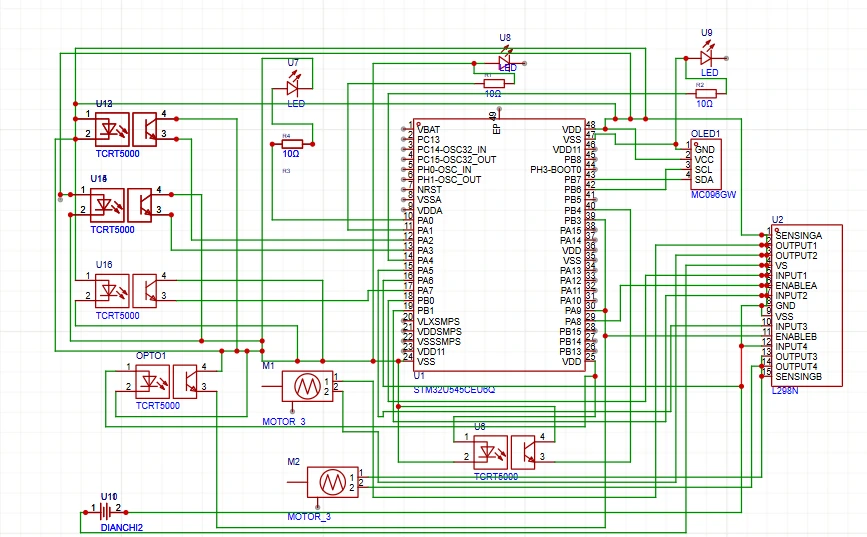Viewport: 867px width, 537px height.
Task: Select the R1 resistor symbol
Action: point(493,84)
